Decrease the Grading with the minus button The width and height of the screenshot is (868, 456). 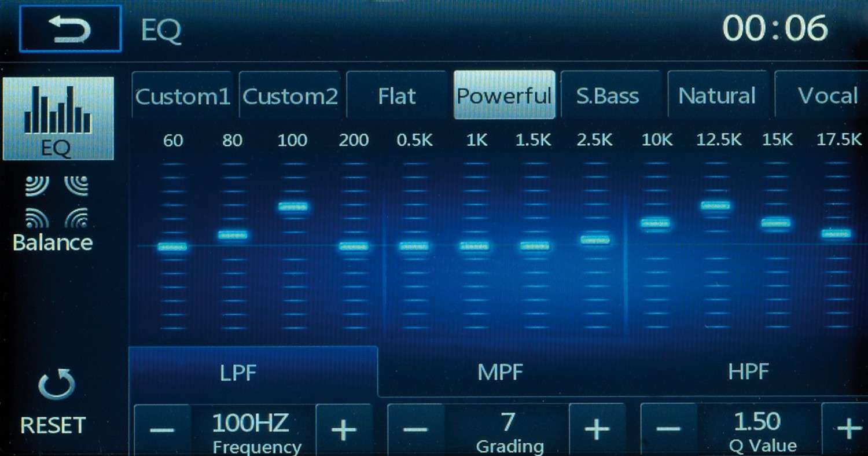(415, 429)
